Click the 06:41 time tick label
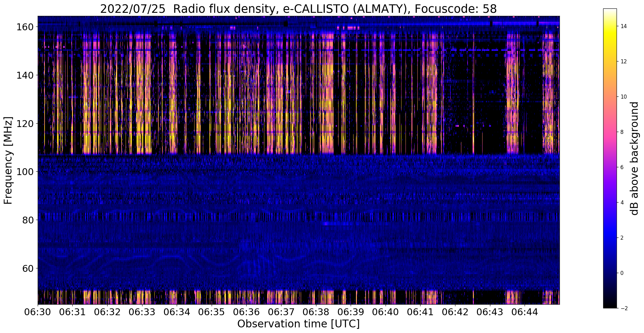 pyautogui.click(x=420, y=312)
